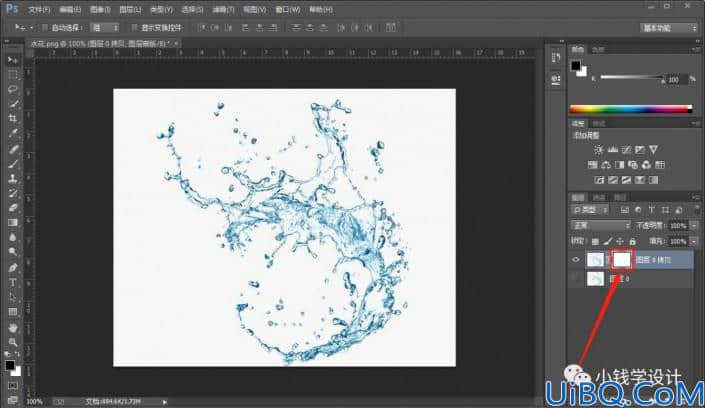Add a Curves adjustment

click(x=626, y=150)
